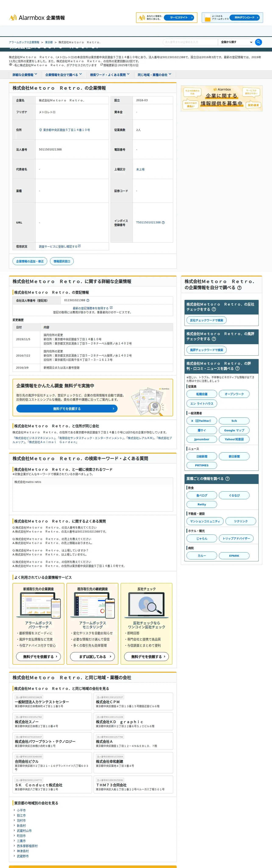The height and width of the screenshot is (868, 272).
Task: Click the 西多摩郡檜原村 area link
Action: click(27, 846)
